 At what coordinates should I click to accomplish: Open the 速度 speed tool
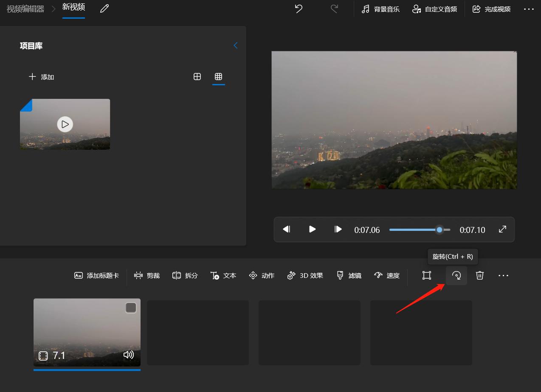(x=386, y=275)
